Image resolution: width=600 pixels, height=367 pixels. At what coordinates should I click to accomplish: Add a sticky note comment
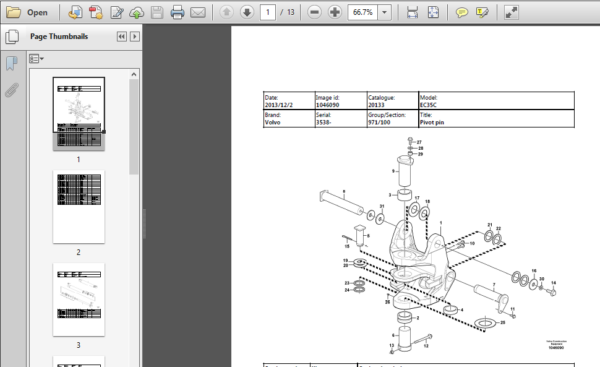click(x=461, y=13)
